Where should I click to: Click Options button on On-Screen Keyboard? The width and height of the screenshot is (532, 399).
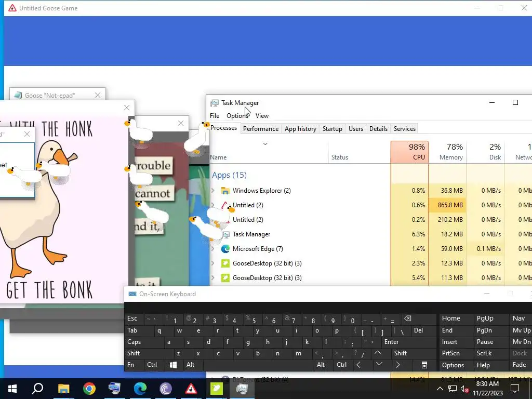point(453,365)
